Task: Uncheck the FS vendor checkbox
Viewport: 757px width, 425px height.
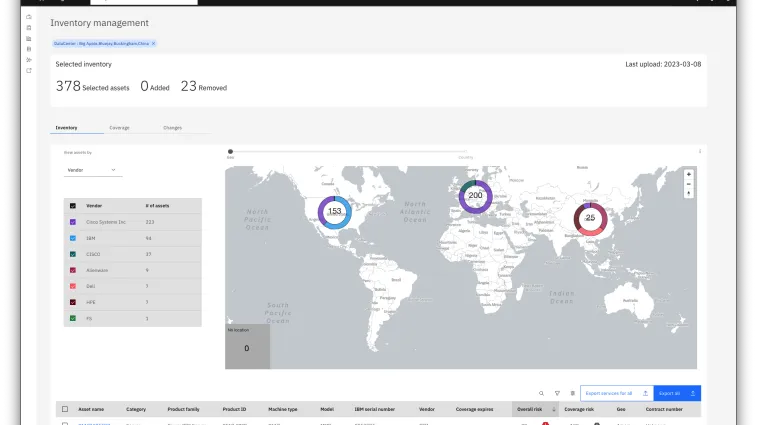Action: (73, 318)
